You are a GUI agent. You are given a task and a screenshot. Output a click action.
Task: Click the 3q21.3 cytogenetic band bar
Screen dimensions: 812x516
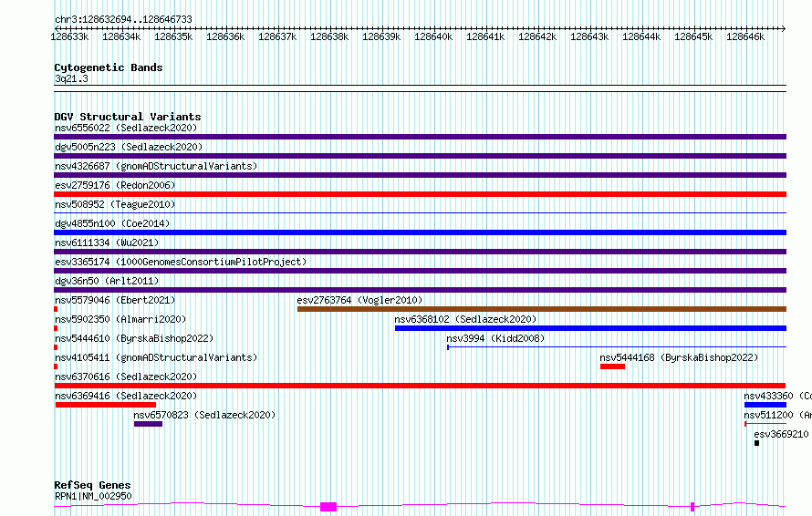[420, 88]
